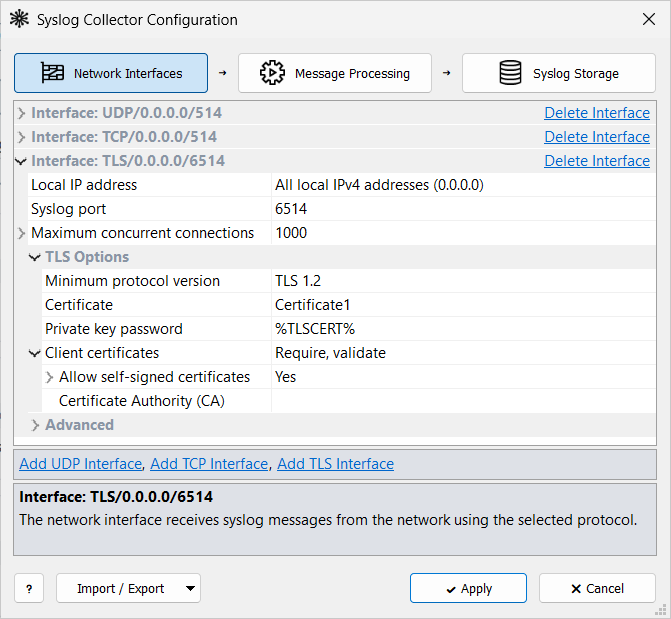Delete the UDP/0.0.0.0/514 interface

[x=597, y=113]
